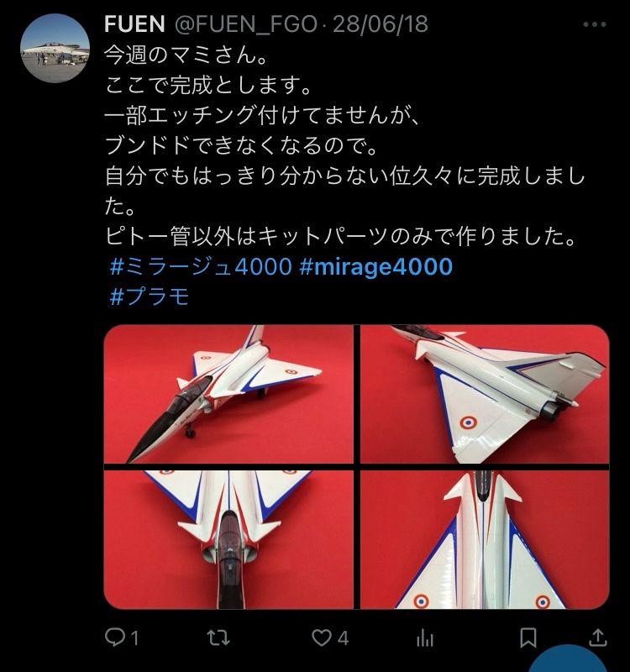Tap the retweet arrows icon
The height and width of the screenshot is (672, 630).
(218, 638)
